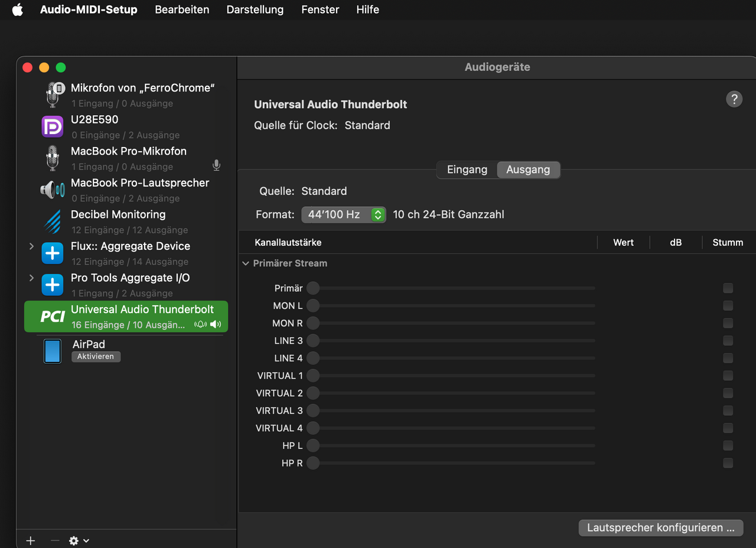Image resolution: width=756 pixels, height=548 pixels.
Task: Click the MON R volume slider knob
Action: [x=313, y=323]
